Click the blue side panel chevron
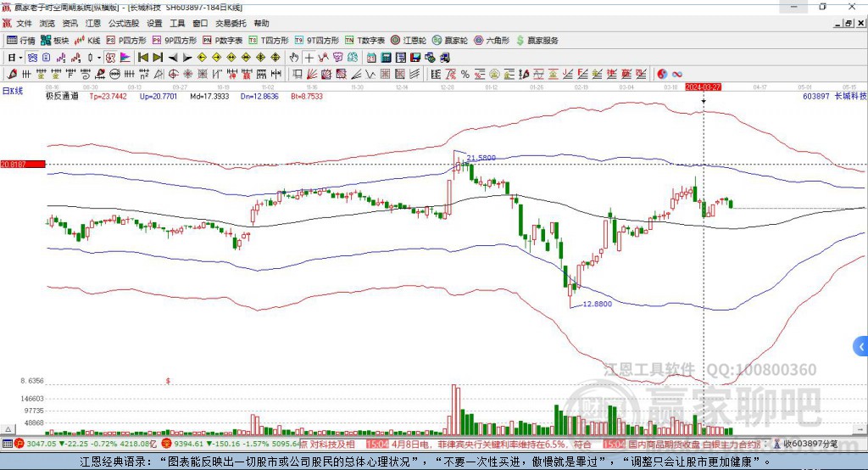Screen dimensions: 868x470 pos(861,347)
